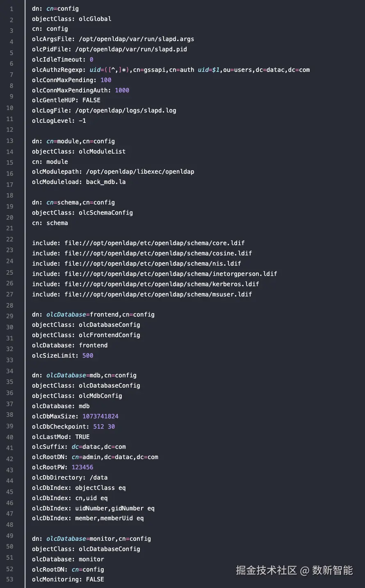This screenshot has width=365, height=588.
Task: Click the olcAuthzRegexp line text
Action: tap(171, 70)
